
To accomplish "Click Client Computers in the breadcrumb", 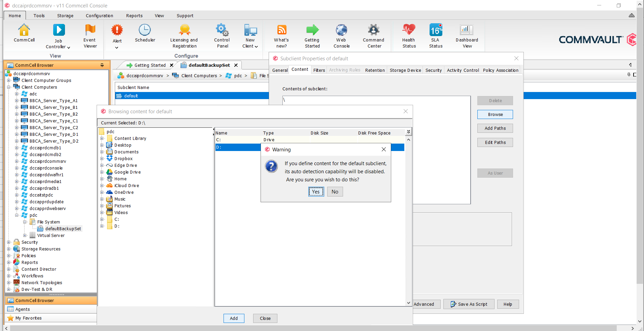I will tap(199, 76).
